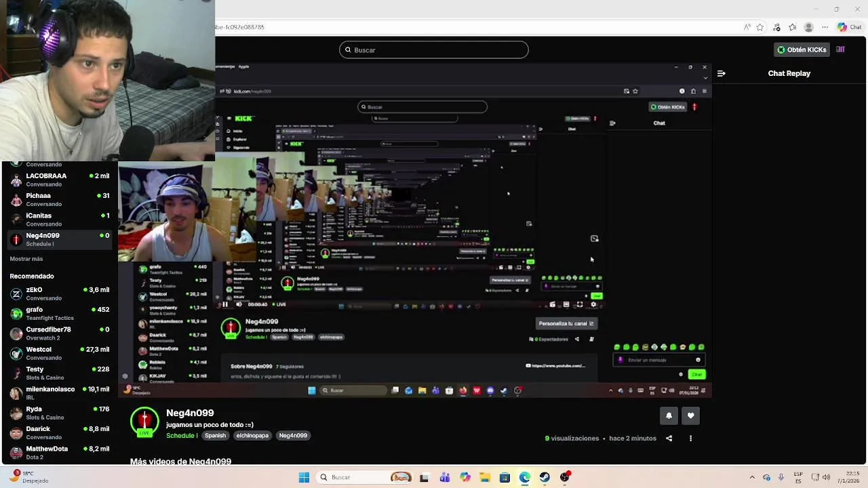Screen dimensions: 868x488
Task: Select the Neg4n099 tag
Action: point(293,435)
